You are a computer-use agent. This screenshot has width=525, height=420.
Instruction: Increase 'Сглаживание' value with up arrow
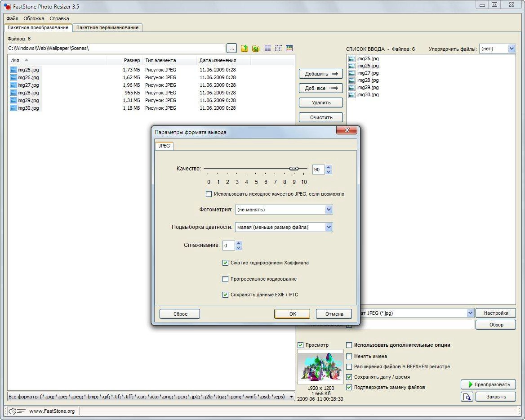[238, 243]
